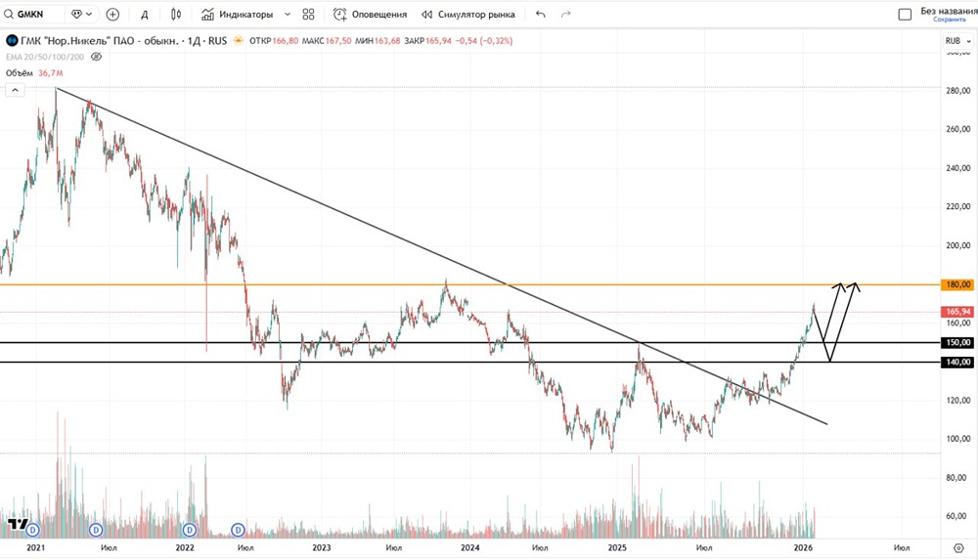978x560 pixels.
Task: Click the Сохранить save link
Action: pyautogui.click(x=950, y=20)
